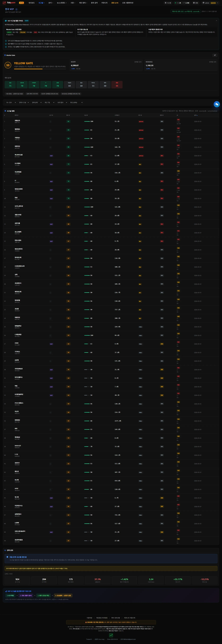Click the S-Oil stock name in the list
Screen dimensions: 222x644
pyautogui.click(x=16, y=454)
